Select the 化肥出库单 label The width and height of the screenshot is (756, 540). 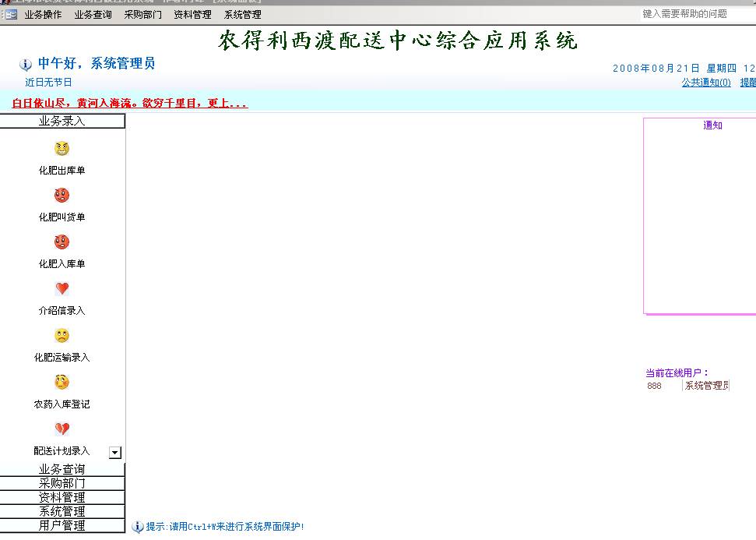62,171
